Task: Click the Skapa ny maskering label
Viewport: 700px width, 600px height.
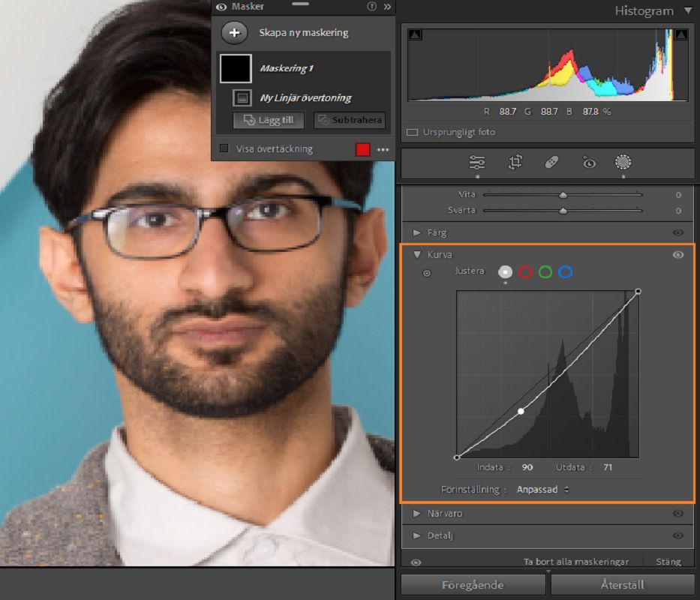Action: (304, 32)
